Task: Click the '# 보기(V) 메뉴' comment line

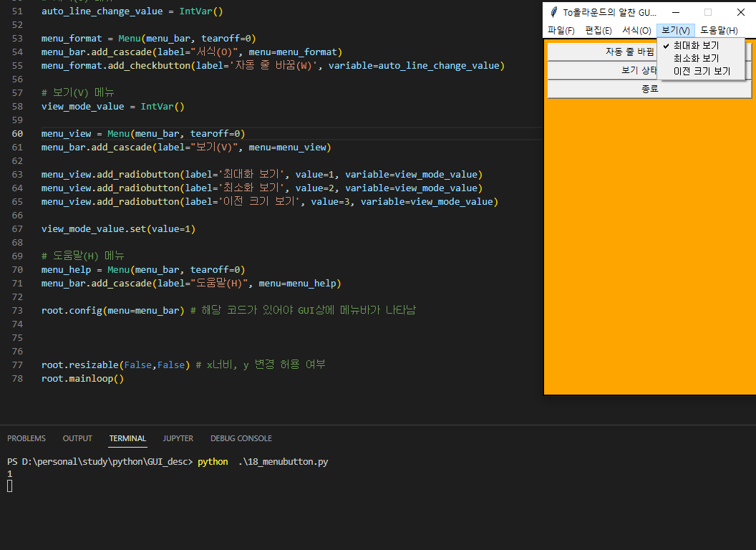Action: click(77, 92)
